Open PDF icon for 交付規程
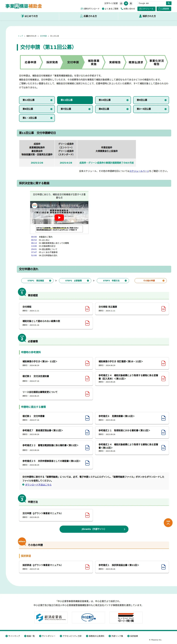 tap(87, 309)
